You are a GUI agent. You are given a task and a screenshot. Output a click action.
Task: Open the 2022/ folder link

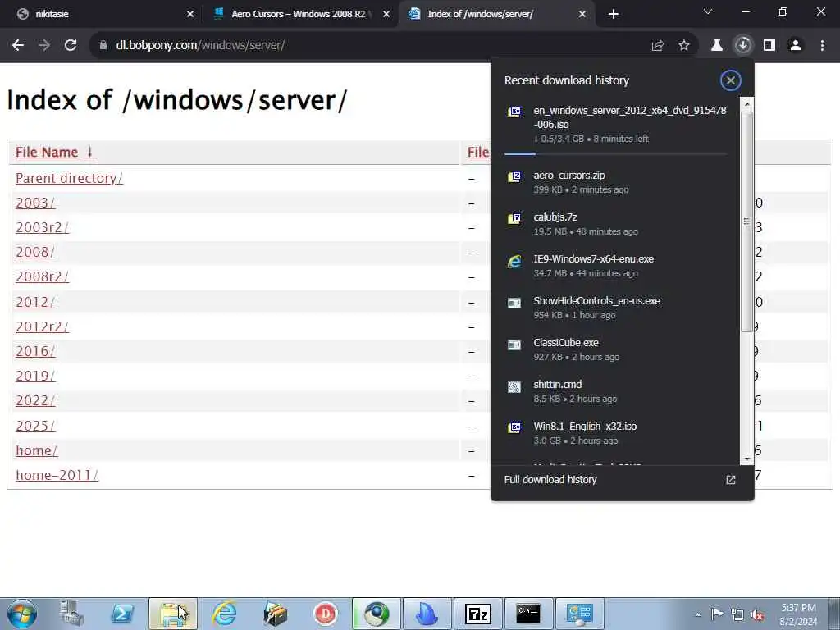click(x=35, y=400)
